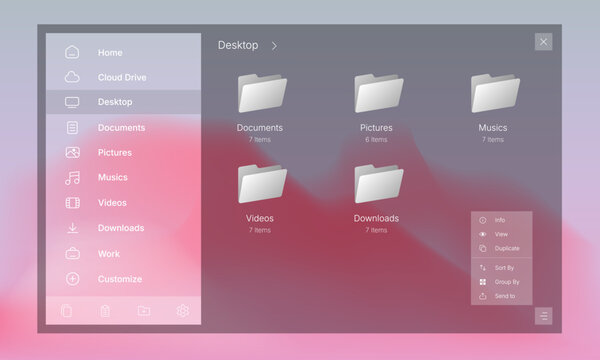Open settings gear in sidebar bottom bar
This screenshot has width=600, height=360.
[x=183, y=311]
